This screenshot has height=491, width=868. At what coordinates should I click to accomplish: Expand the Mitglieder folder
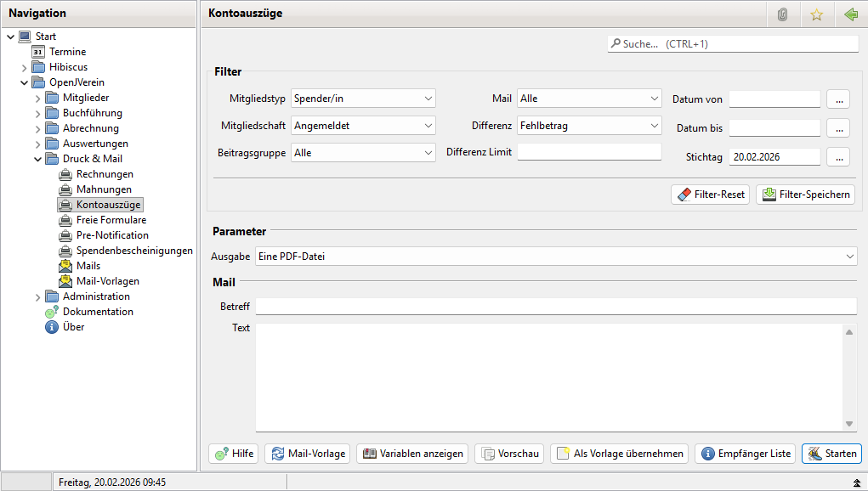click(37, 98)
